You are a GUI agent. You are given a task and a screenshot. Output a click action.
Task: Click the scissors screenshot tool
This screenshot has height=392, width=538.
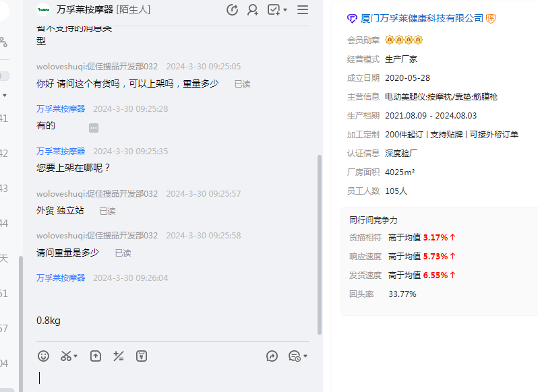coord(66,356)
